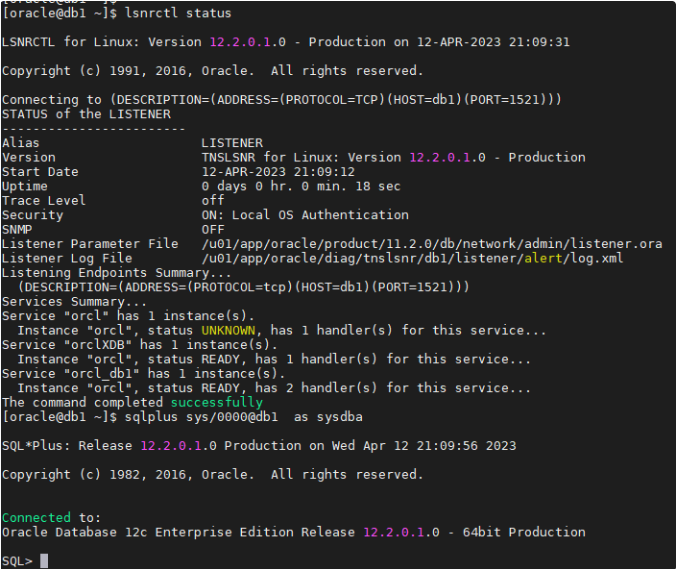Click the "Copyright (c) 1991, 2016" line
The height and width of the screenshot is (569, 677).
(x=212, y=71)
